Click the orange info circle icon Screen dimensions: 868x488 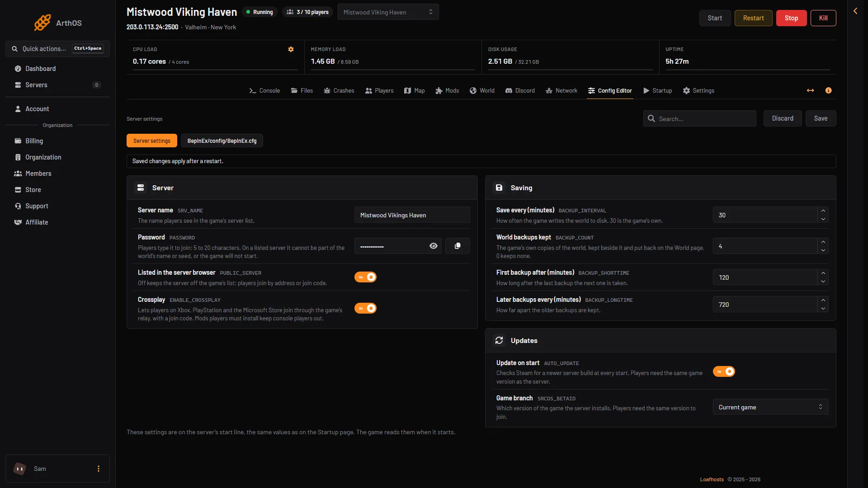click(828, 90)
